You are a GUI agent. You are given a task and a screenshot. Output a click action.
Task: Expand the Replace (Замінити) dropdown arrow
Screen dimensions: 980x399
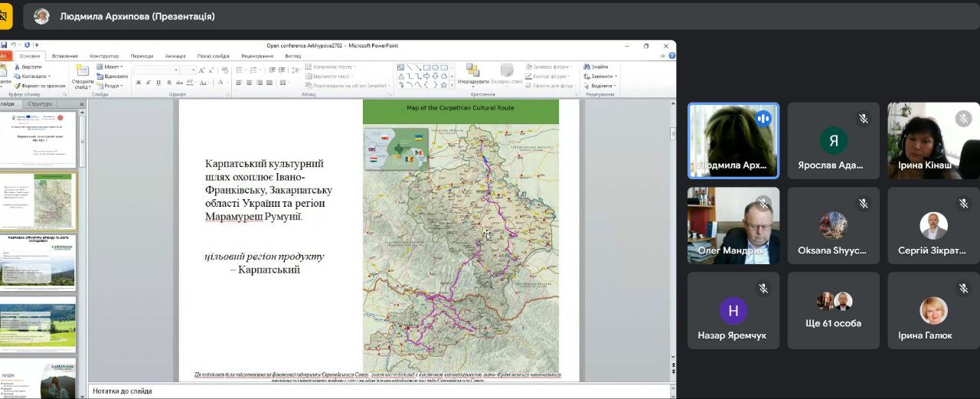pos(616,77)
